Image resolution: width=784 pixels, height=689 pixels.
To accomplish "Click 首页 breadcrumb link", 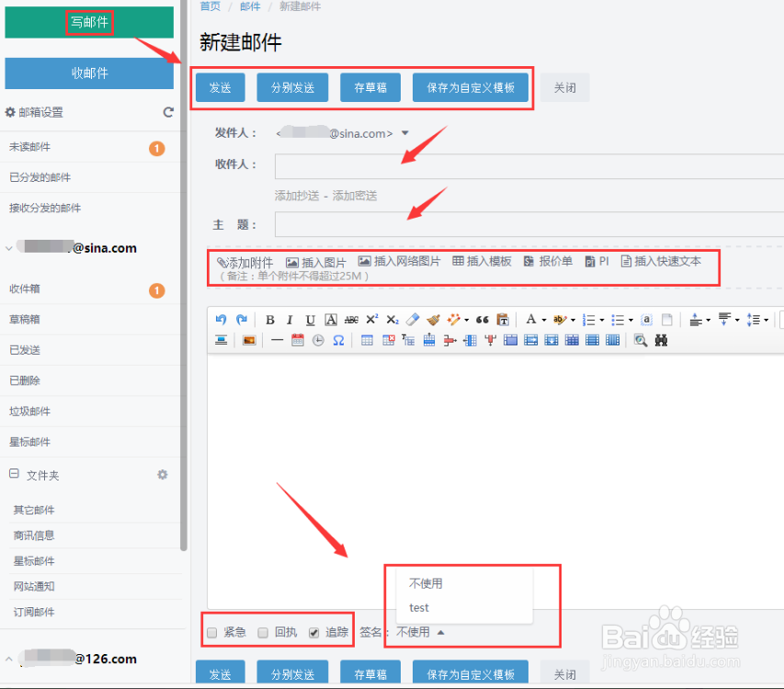I will click(x=210, y=6).
